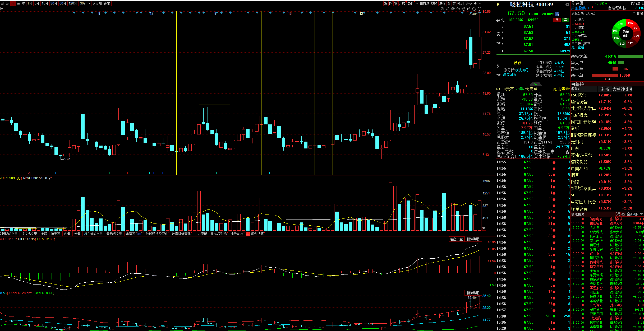The height and width of the screenshot is (331, 644).
Task: Expand the 30s period dropdown
Action: pos(89,3)
